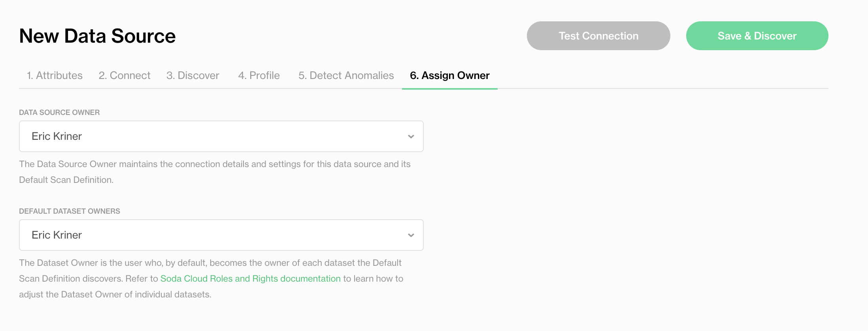Open the Default Dataset Owners dropdown
Image resolution: width=868 pixels, height=331 pixels.
click(221, 235)
